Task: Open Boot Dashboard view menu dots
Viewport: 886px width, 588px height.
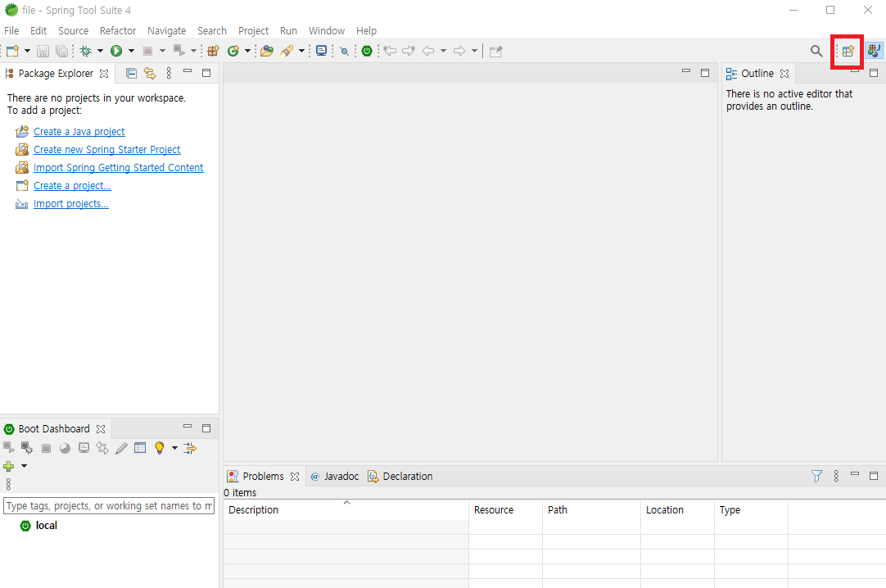Action: click(8, 484)
